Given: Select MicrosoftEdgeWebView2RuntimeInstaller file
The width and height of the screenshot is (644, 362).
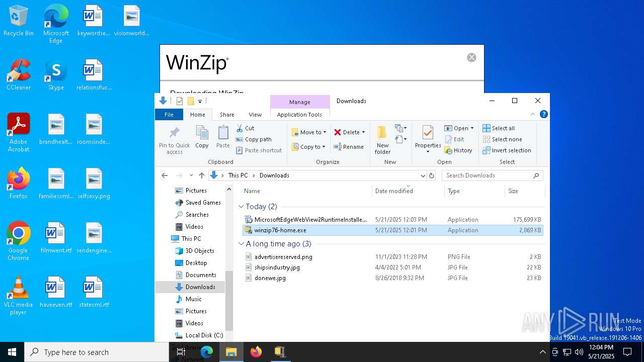Looking at the screenshot, I should click(x=392, y=220).
